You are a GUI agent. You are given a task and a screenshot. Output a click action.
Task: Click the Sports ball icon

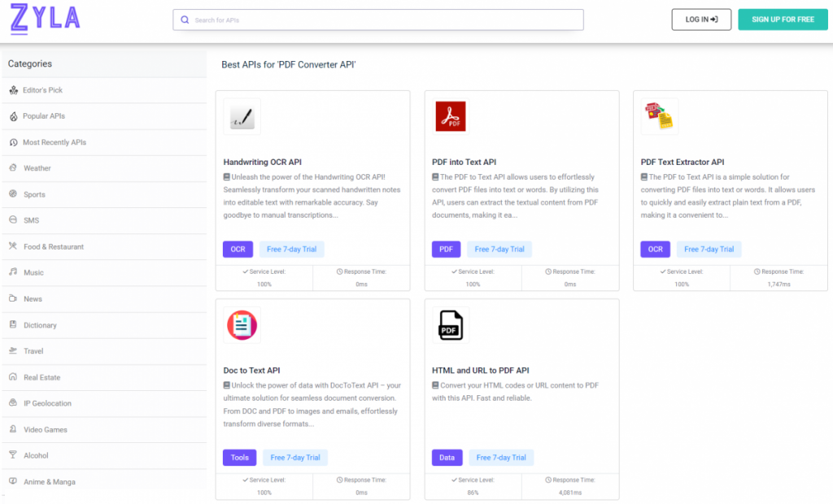[x=13, y=193]
